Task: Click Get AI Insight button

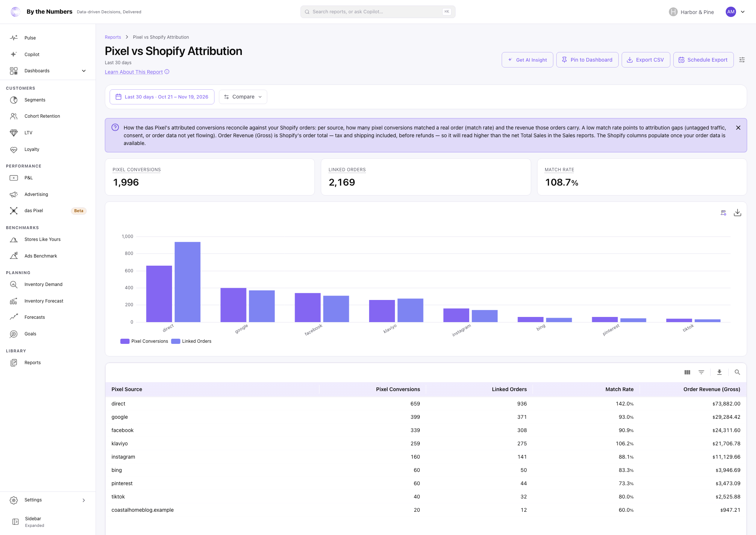Action: click(527, 60)
